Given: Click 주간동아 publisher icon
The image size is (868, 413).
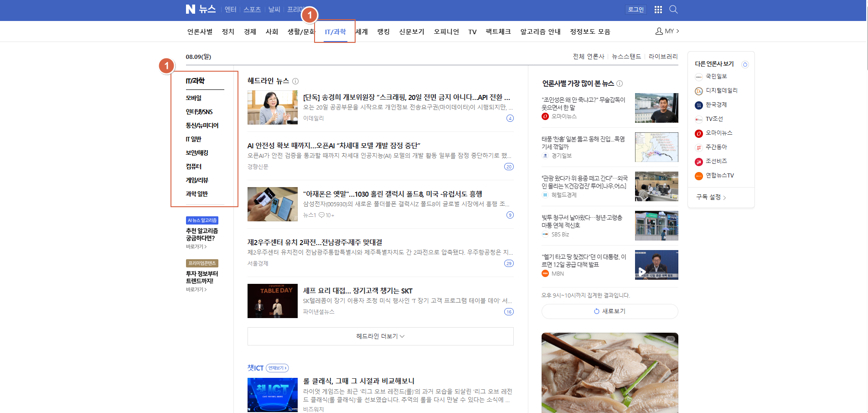Looking at the screenshot, I should [699, 147].
